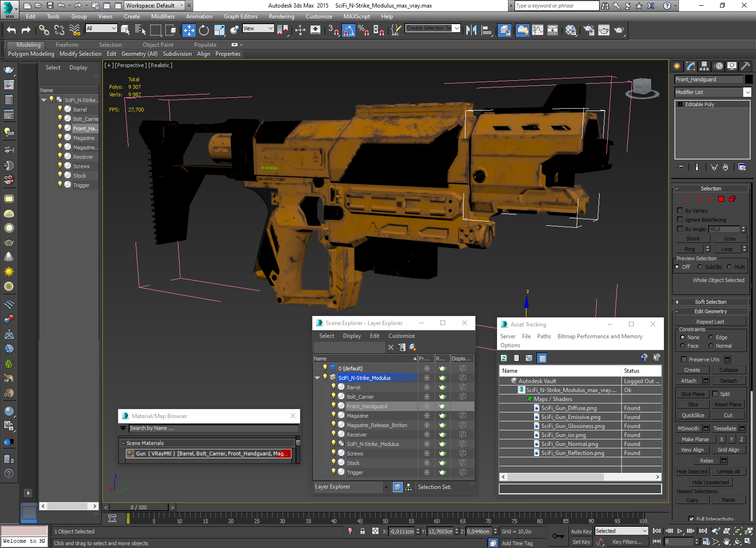The height and width of the screenshot is (548, 756).
Task: Open the Mirror tool
Action: (x=471, y=30)
